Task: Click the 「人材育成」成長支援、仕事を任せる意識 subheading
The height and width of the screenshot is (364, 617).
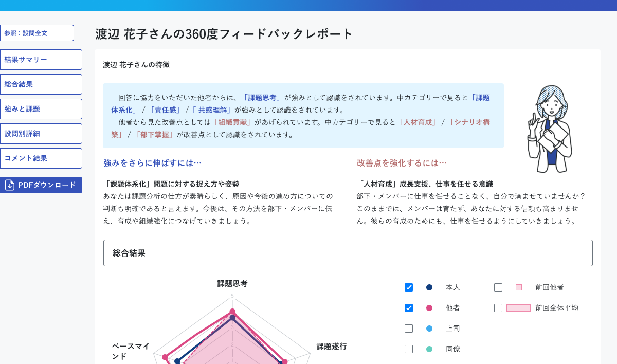Action: point(425,184)
